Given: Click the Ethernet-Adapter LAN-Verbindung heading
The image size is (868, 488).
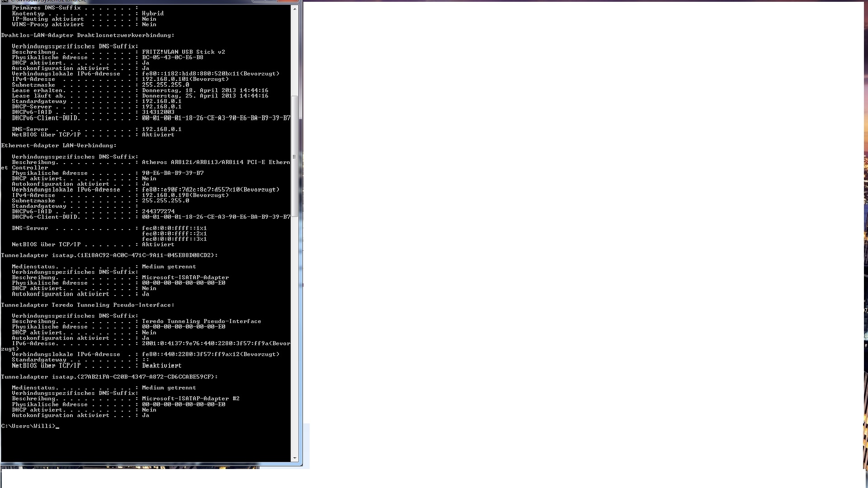Looking at the screenshot, I should [x=59, y=145].
